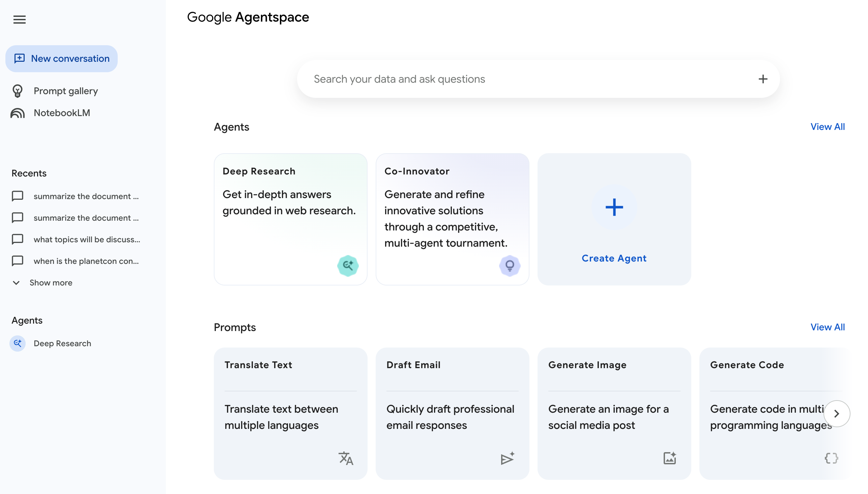Click the teal Deep Research card icon
Viewport: 868px width, 494px height.
click(348, 265)
